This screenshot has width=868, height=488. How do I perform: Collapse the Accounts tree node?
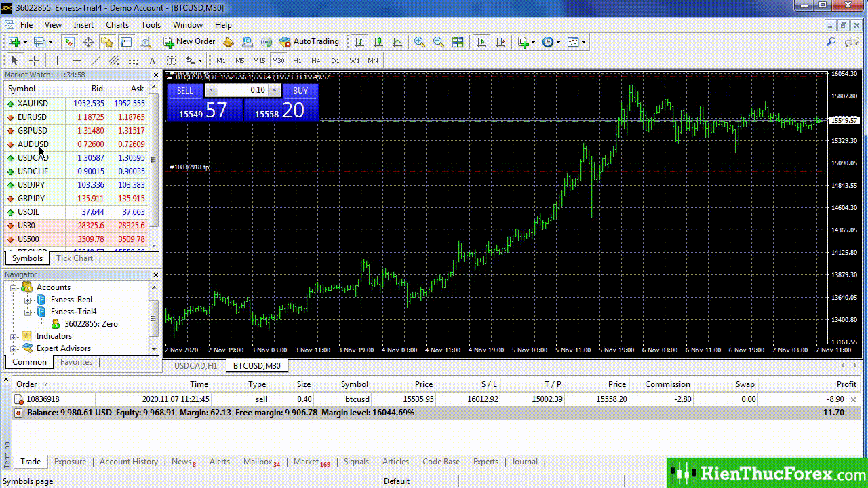point(14,287)
